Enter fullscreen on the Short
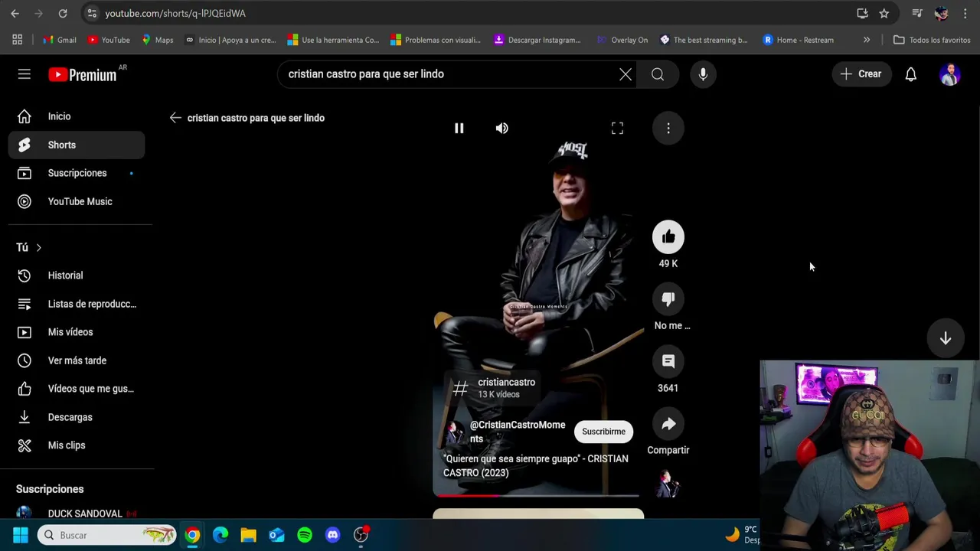Viewport: 980px width, 551px height. pos(617,129)
